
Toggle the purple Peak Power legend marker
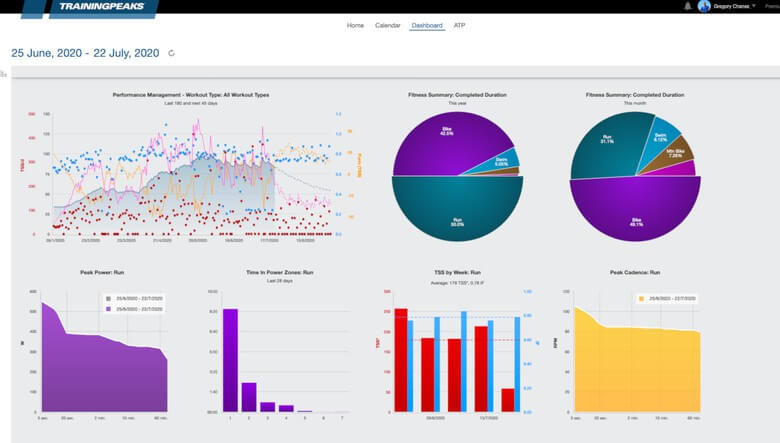(108, 309)
